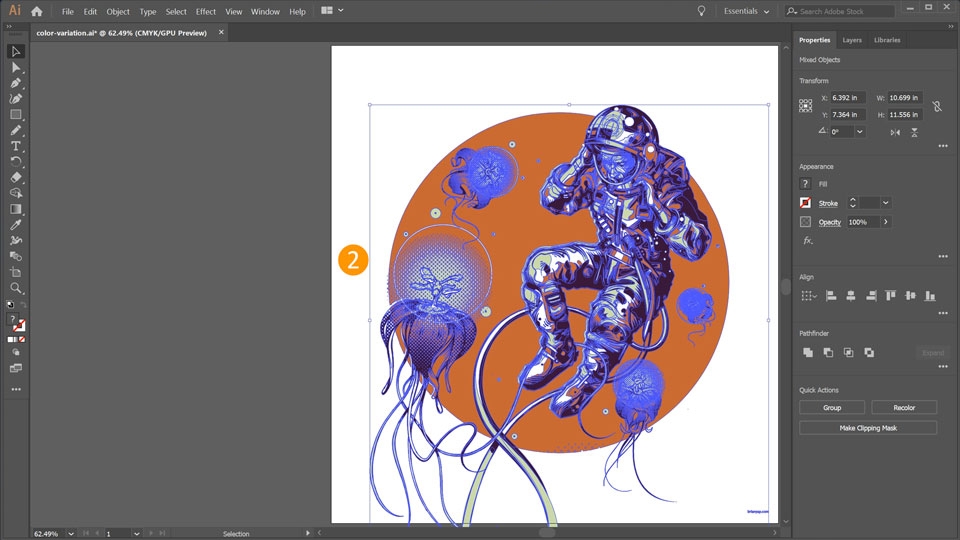Toggle drawing mode icon in toolbar

point(16,353)
